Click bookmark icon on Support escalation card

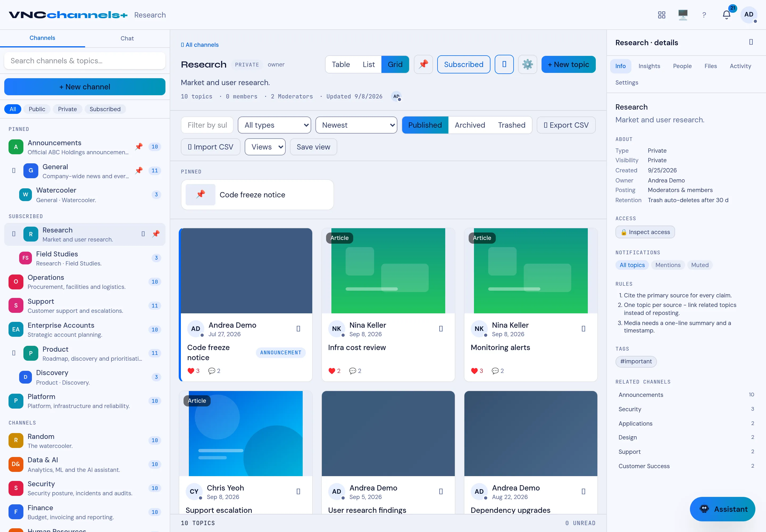(x=298, y=491)
